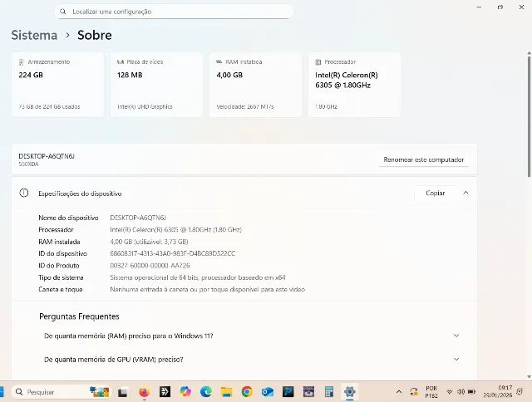Click the 'Perguntas Frequentes' heading
Image resolution: width=532 pixels, height=402 pixels.
pyautogui.click(x=80, y=316)
